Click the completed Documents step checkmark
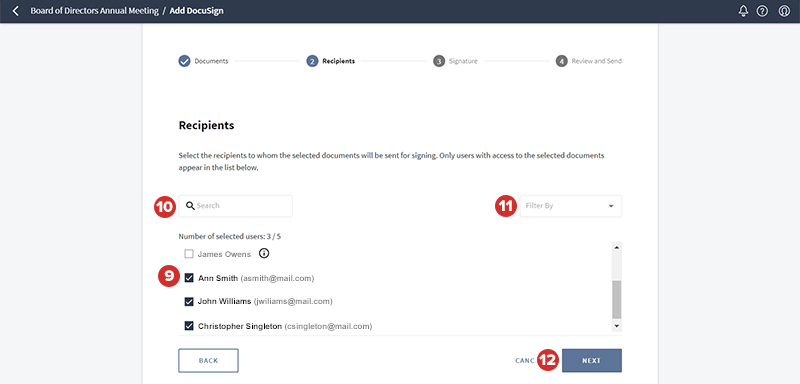The height and width of the screenshot is (384, 800). 184,61
